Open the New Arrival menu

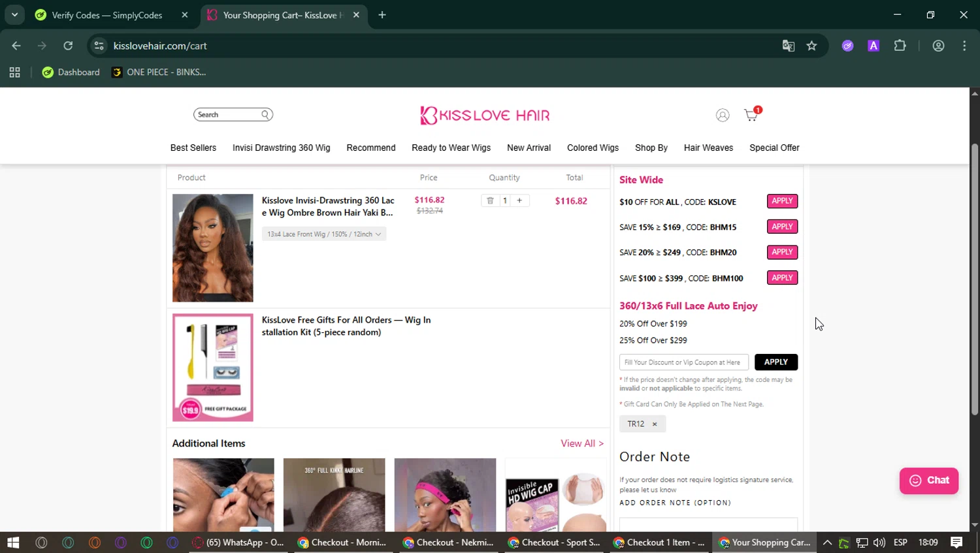pos(529,148)
